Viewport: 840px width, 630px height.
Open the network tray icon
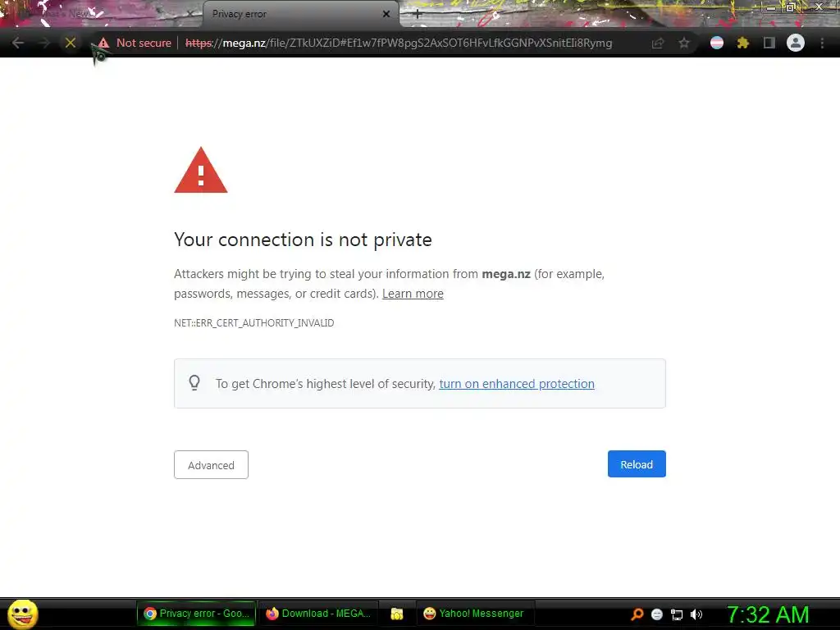click(x=677, y=614)
